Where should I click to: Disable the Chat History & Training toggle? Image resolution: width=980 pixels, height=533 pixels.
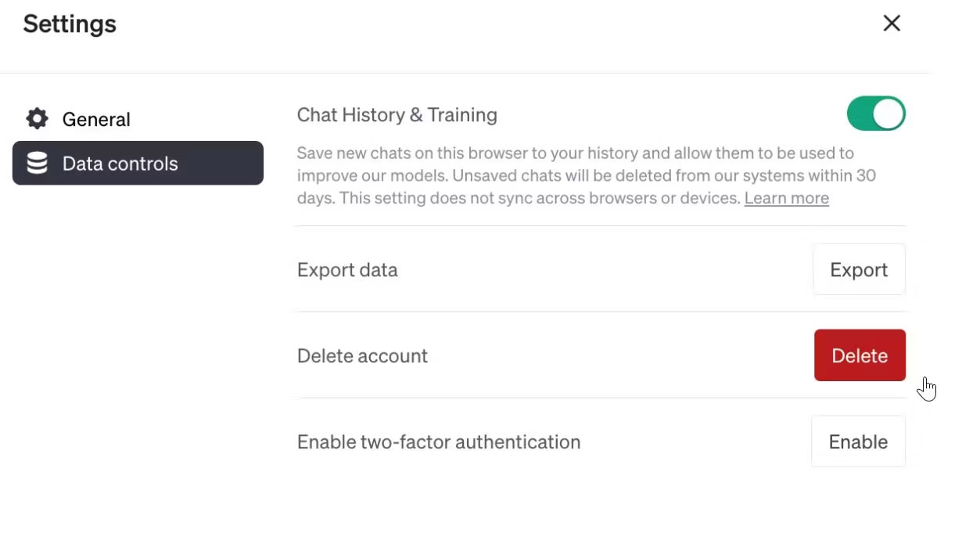click(876, 114)
